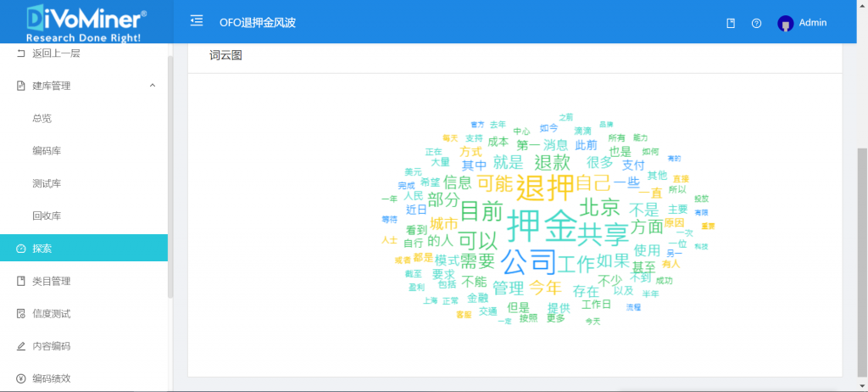
Task: Click the word 滴滴 in cloud
Action: (x=582, y=131)
